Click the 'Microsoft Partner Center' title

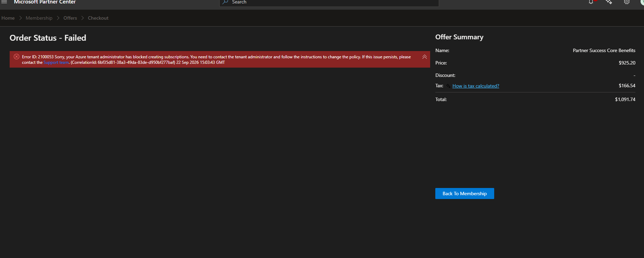coord(45,2)
